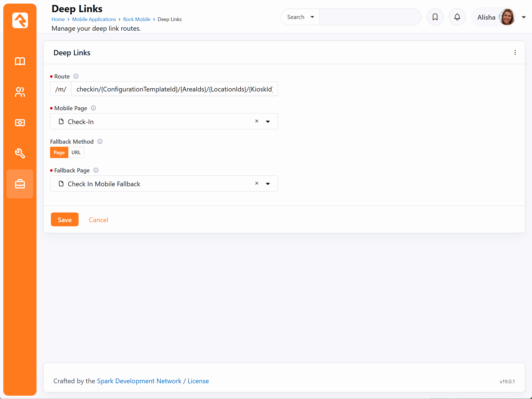Open three-dot options menu on panel

515,53
